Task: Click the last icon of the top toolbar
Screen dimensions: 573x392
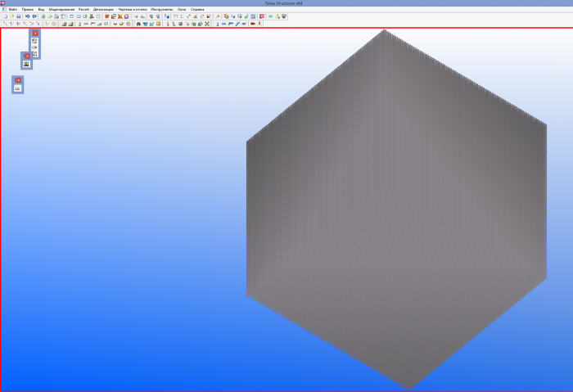Action: (x=284, y=16)
